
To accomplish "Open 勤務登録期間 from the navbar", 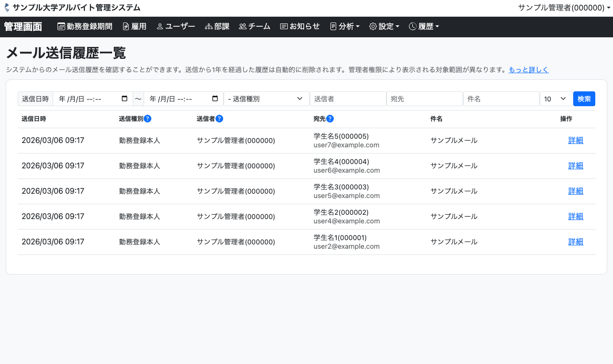I will 85,27.
